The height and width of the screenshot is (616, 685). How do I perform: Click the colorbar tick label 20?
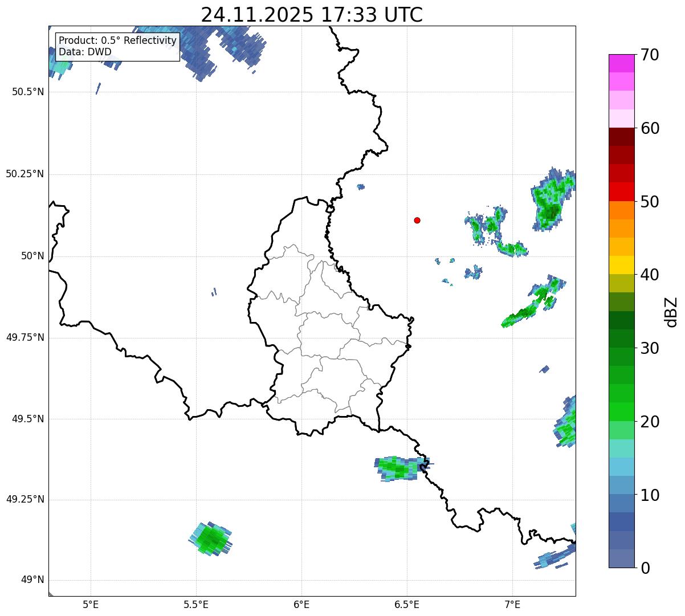[650, 422]
